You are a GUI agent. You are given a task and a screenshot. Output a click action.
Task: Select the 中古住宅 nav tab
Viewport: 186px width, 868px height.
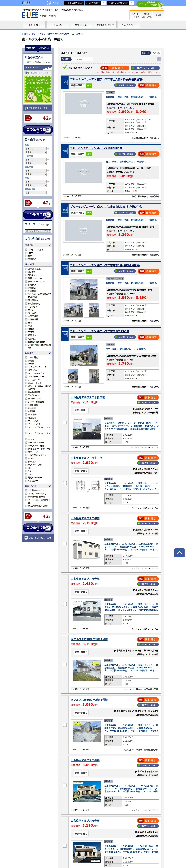58,25
